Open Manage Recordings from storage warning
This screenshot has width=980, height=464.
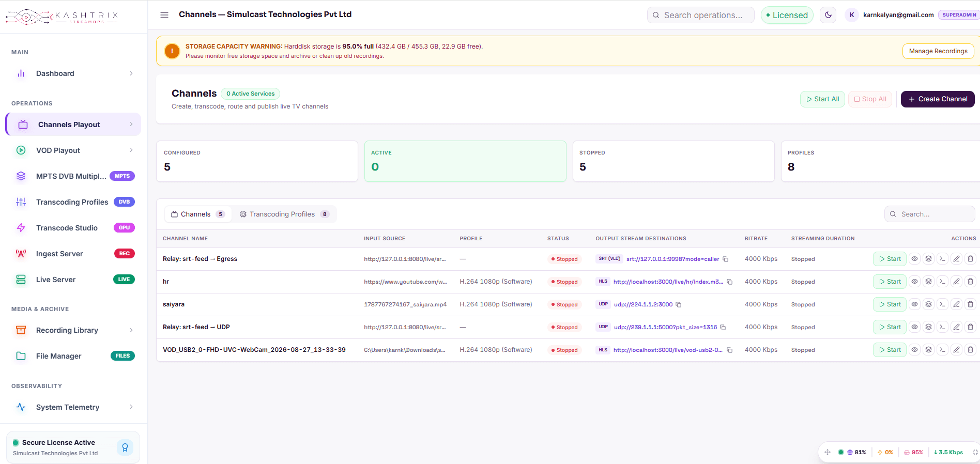pyautogui.click(x=938, y=51)
